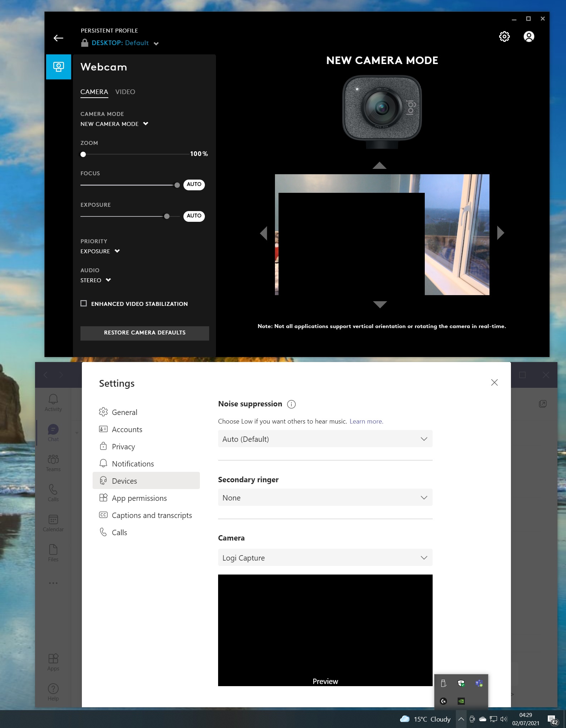Open Apps in Teams sidebar
The height and width of the screenshot is (728, 566).
pos(53,662)
